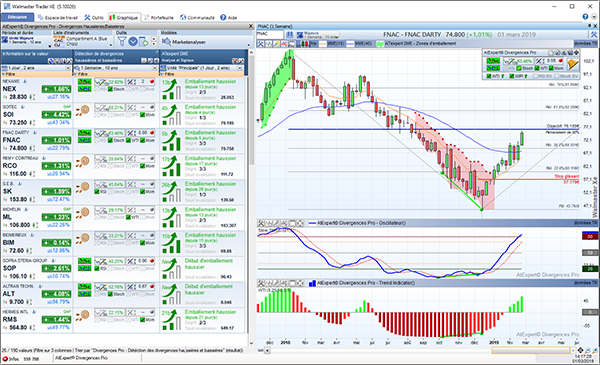Click the add-column icon with green plus
The height and width of the screenshot is (365, 600).
(x=143, y=41)
